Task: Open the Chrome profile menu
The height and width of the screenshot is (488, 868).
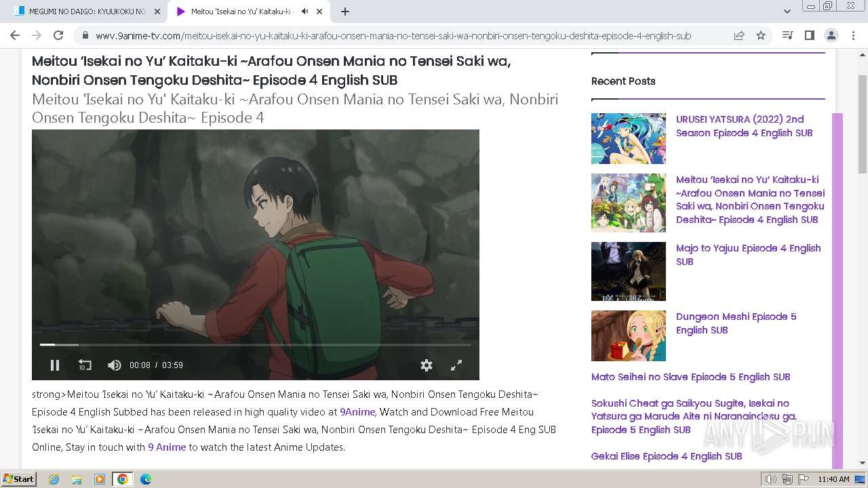Action: [x=831, y=35]
